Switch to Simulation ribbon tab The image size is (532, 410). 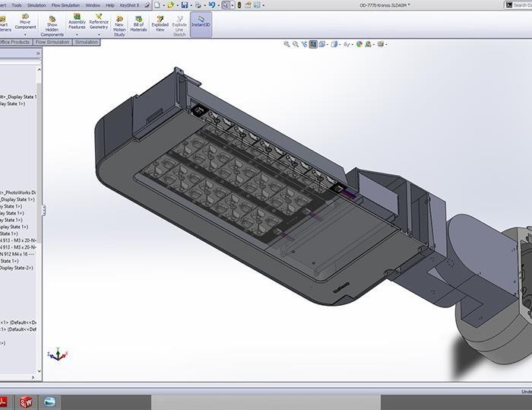(86, 42)
